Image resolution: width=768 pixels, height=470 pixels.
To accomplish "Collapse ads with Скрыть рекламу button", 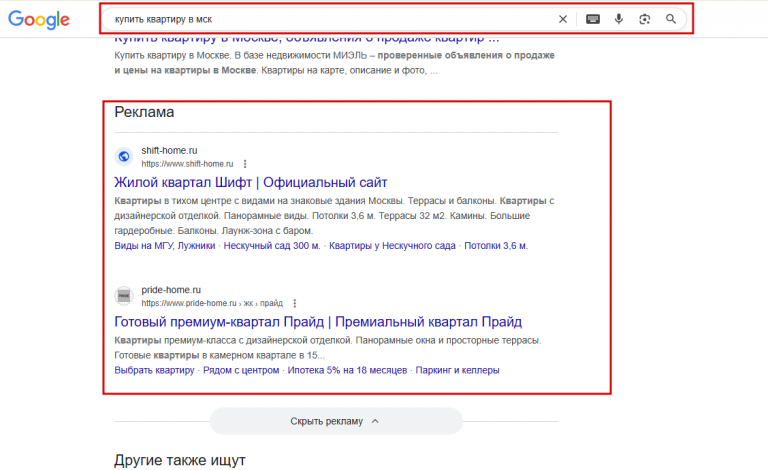I will coord(336,421).
